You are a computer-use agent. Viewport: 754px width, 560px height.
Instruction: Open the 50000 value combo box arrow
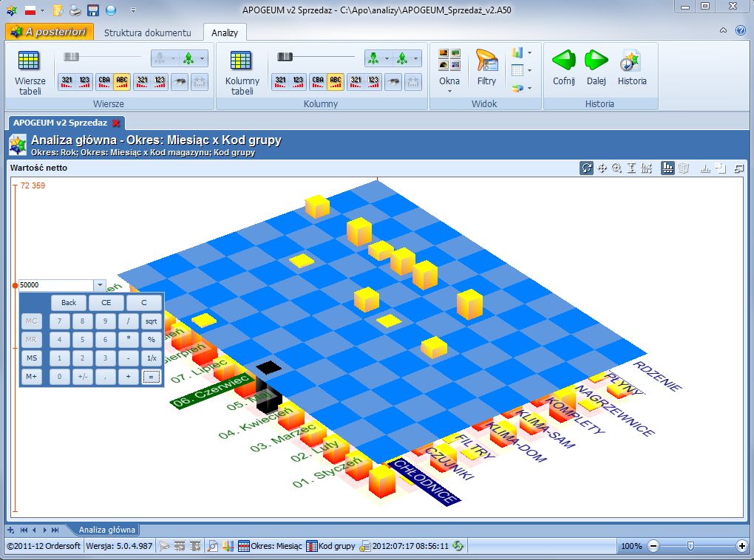[x=100, y=285]
